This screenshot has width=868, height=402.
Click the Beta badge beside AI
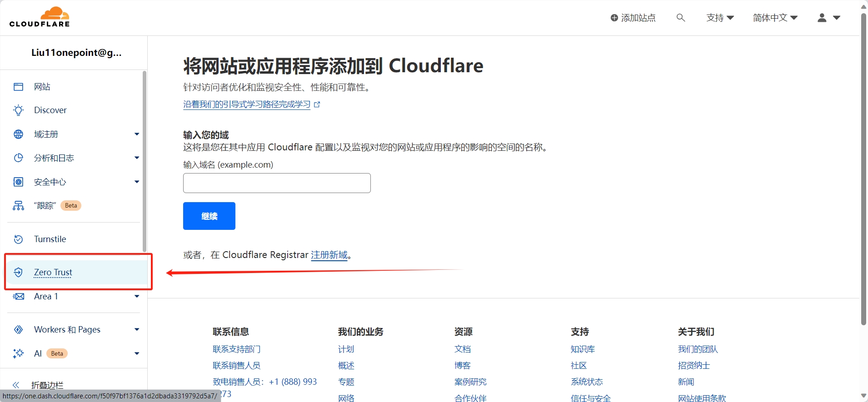click(x=57, y=353)
